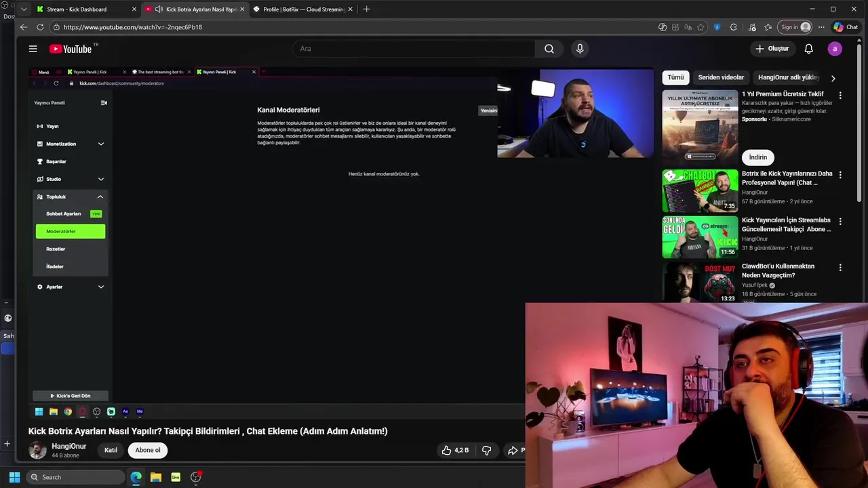Image resolution: width=868 pixels, height=488 pixels.
Task: Expand the Ayarlar section in Kick sidebar
Action: tap(101, 287)
